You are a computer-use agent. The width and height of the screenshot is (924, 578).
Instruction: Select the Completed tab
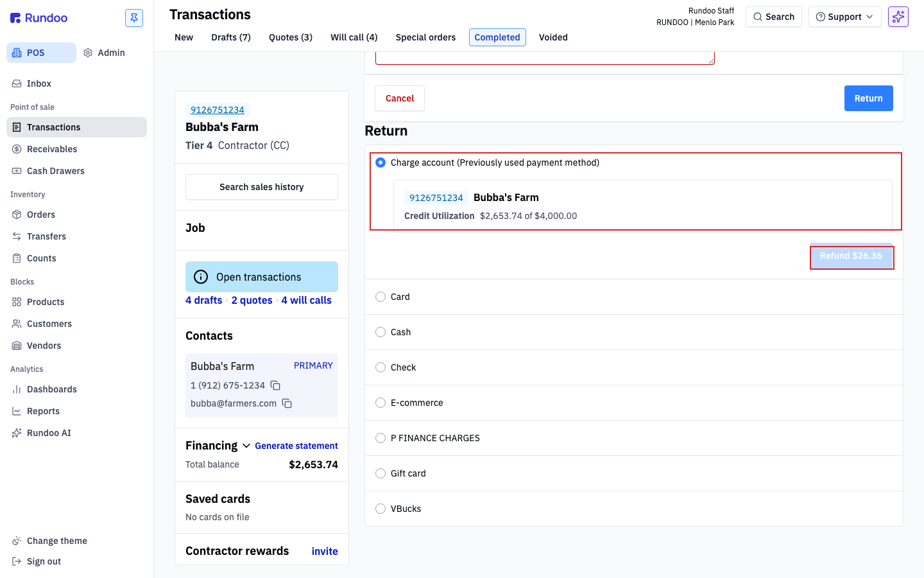point(497,37)
